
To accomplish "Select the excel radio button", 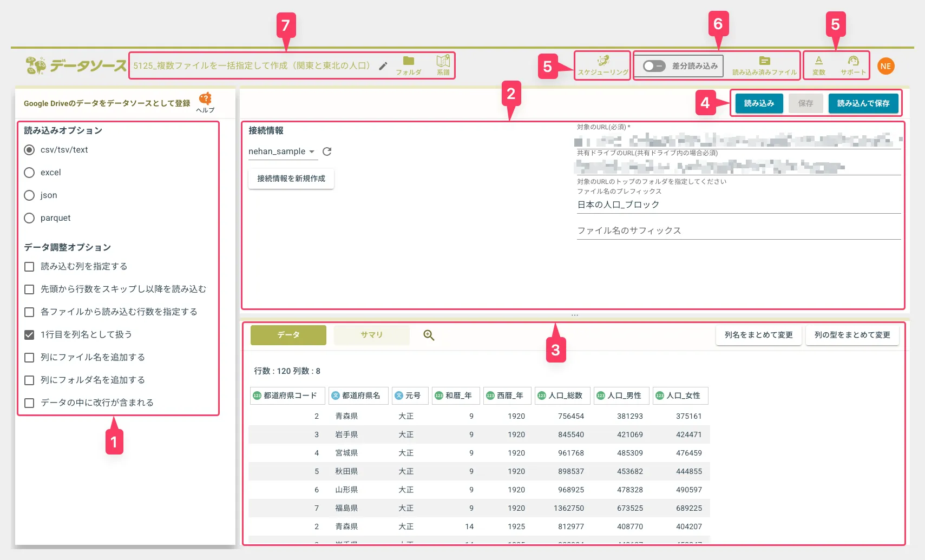I will [29, 173].
